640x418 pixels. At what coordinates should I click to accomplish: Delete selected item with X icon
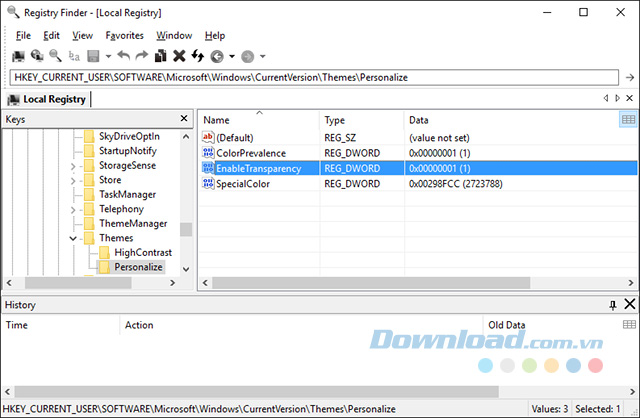pos(179,56)
